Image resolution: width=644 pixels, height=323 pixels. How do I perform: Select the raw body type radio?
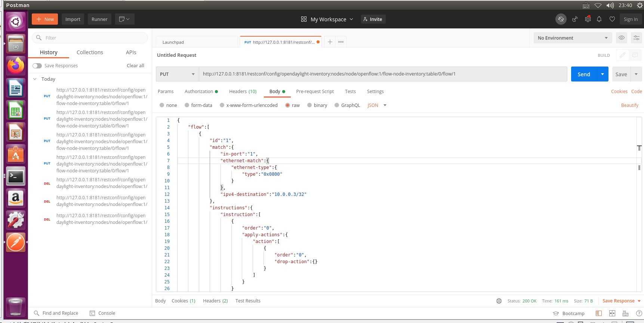click(287, 105)
